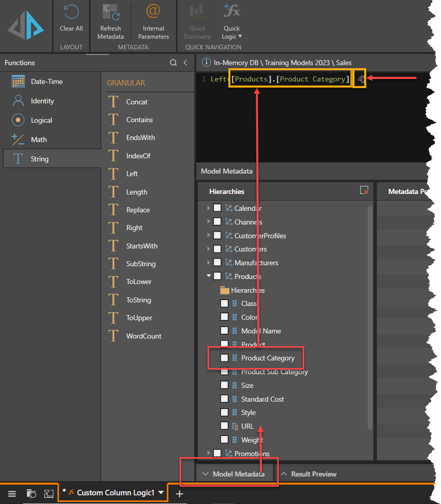Expand the Customers tree node
This screenshot has width=441, height=504.
click(209, 249)
